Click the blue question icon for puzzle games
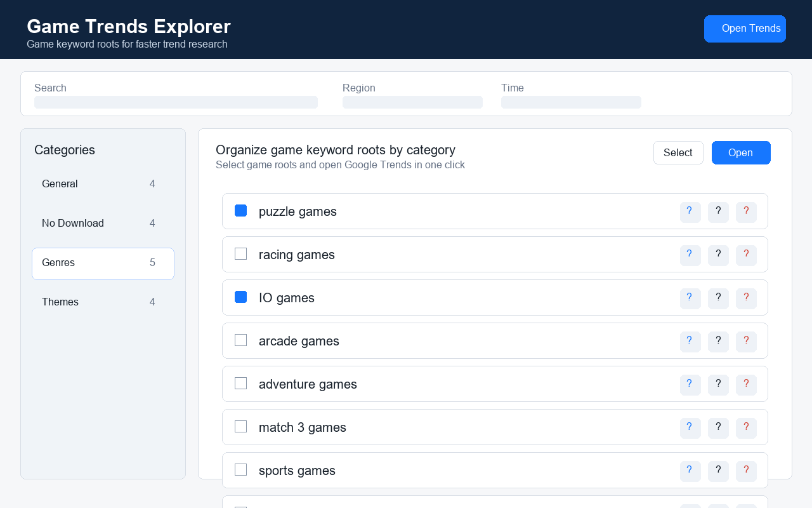Screen dimensions: 812x508 (690, 212)
